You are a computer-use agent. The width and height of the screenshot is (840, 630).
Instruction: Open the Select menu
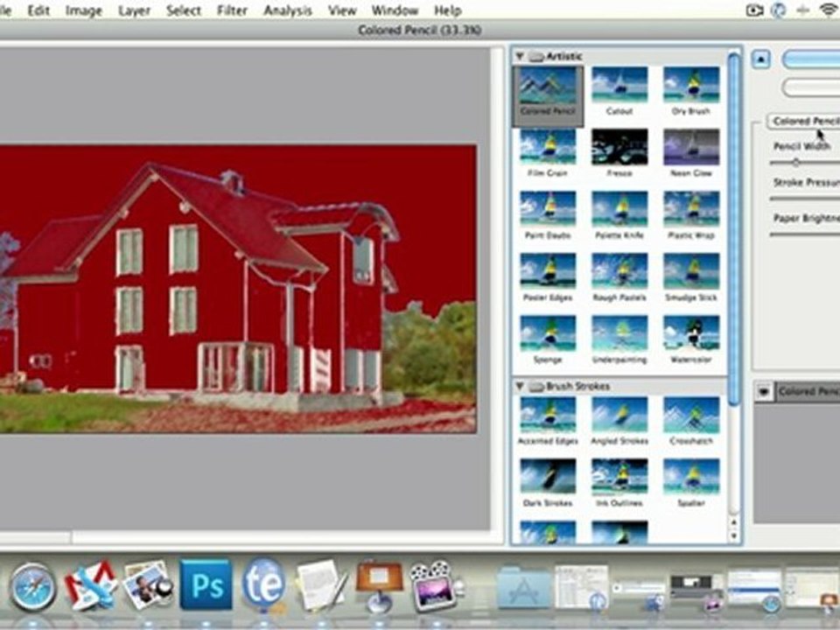(184, 10)
